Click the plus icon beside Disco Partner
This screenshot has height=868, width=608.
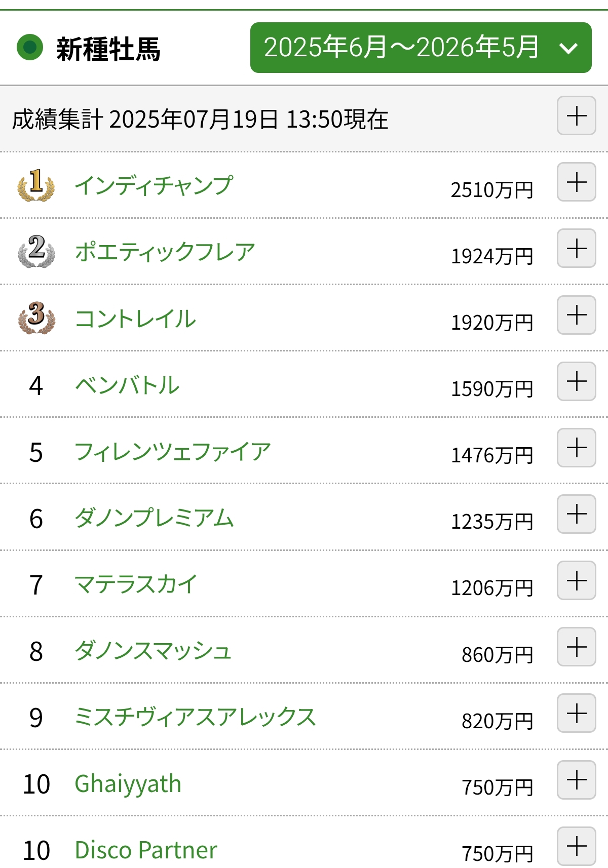pos(576,846)
